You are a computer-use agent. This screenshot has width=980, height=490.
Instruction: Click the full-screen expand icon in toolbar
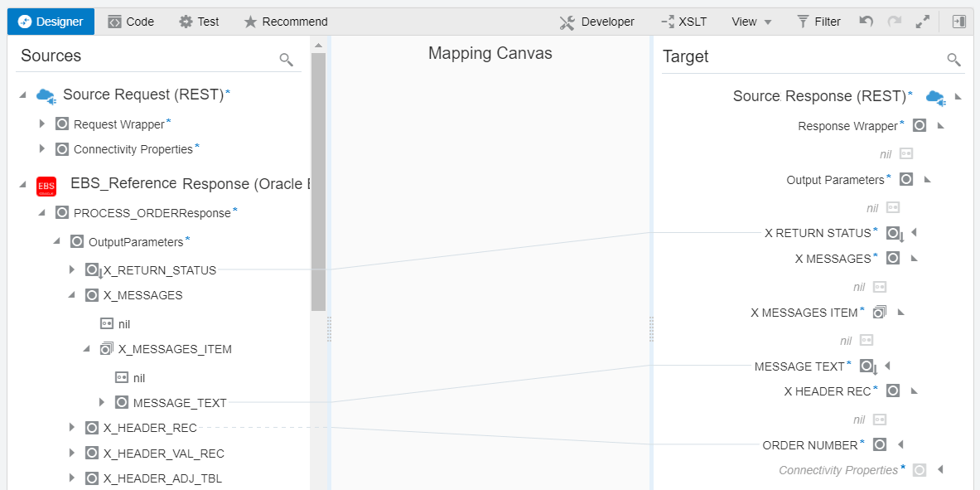click(923, 21)
